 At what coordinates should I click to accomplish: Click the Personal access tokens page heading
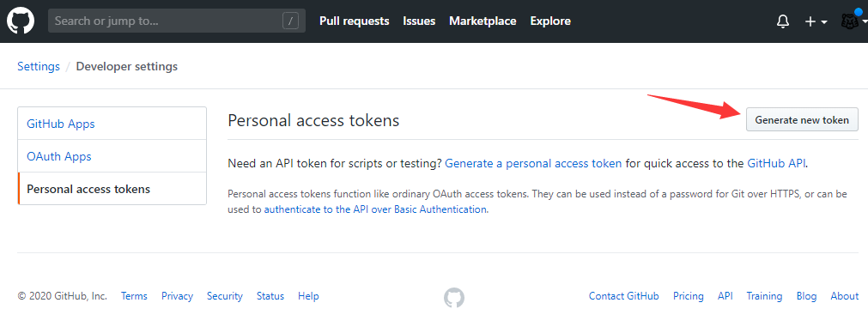coord(313,120)
